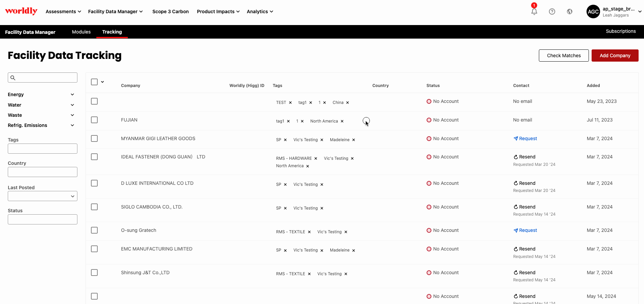The height and width of the screenshot is (304, 644).
Task: Remove RMS - TEXTILE tag from O-sung Gratech row
Action: pos(309,232)
